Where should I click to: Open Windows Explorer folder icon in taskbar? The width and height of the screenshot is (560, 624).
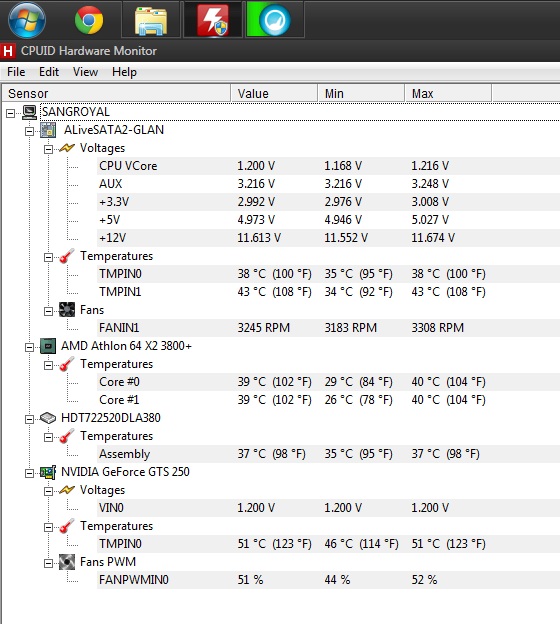click(x=150, y=20)
